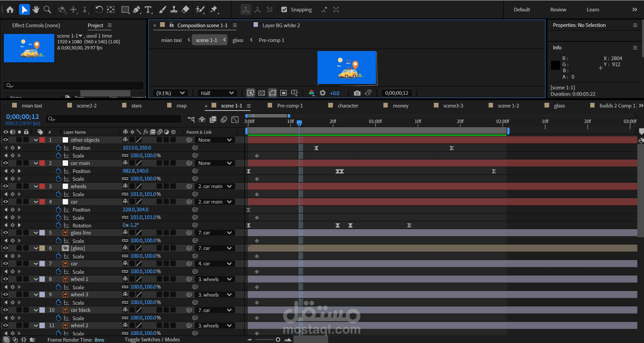Select the Puppet Pin tool

tap(214, 10)
